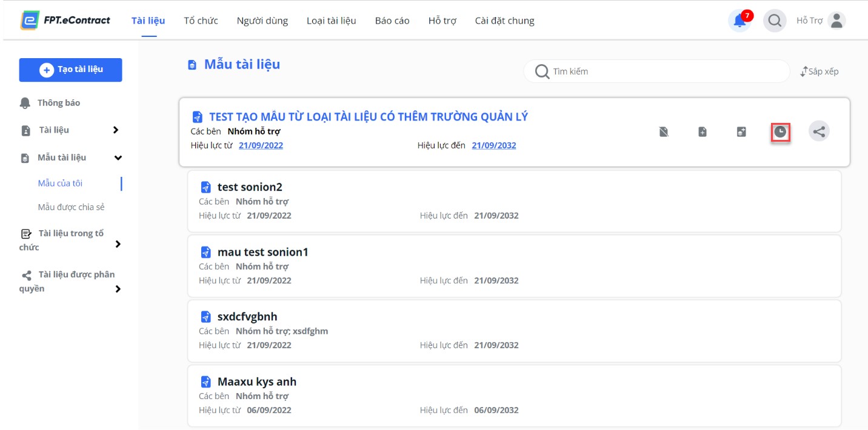
Task: Click Nhóm hỗ trợ in the test sonion2 row
Action: point(262,202)
